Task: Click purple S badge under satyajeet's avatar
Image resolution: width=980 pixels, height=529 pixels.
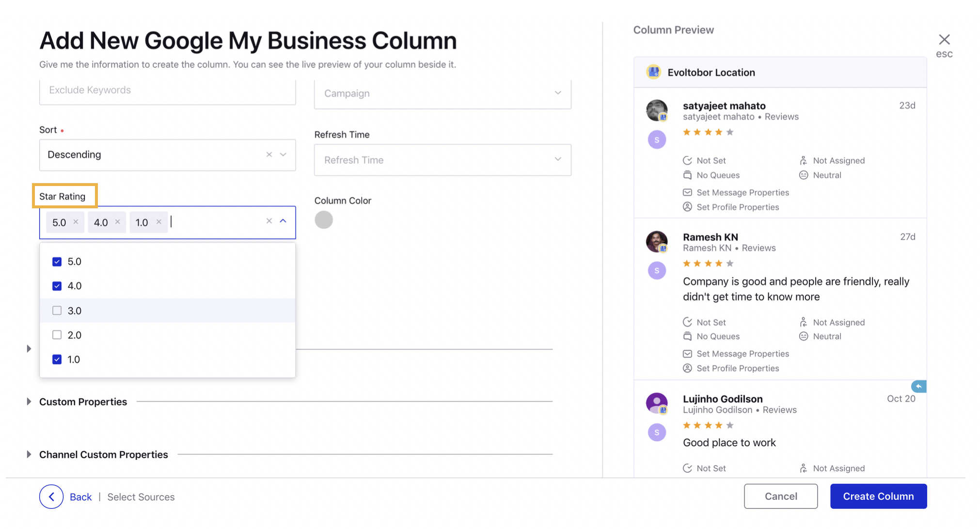Action: [x=657, y=140]
